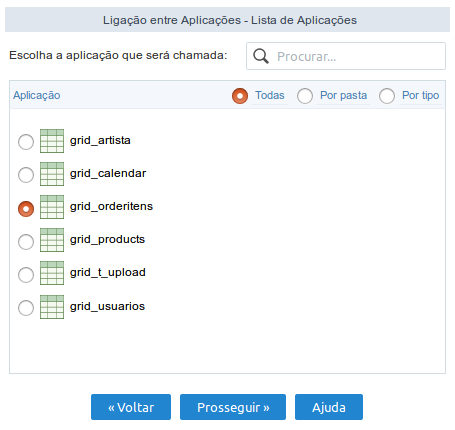Click the magnifier search icon

point(261,56)
